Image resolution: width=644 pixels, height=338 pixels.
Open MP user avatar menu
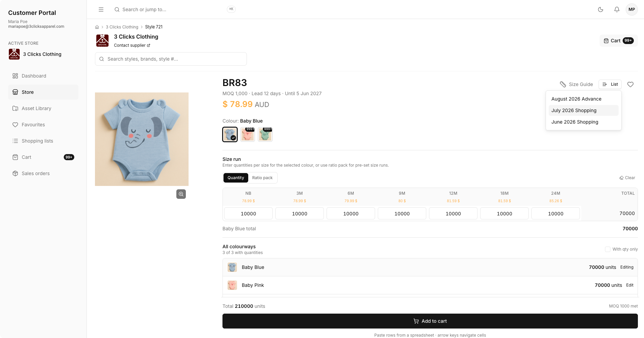631,9
